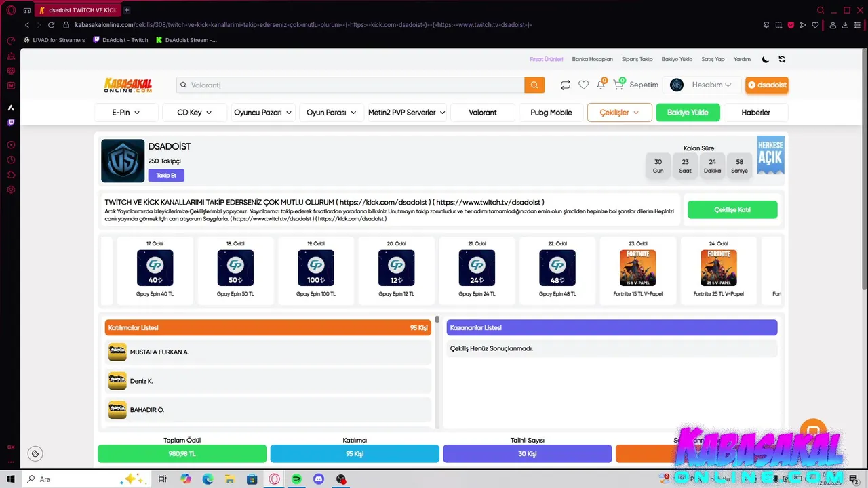Open the Oyuncu Pazarı dropdown
The width and height of the screenshot is (868, 488).
pos(263,113)
